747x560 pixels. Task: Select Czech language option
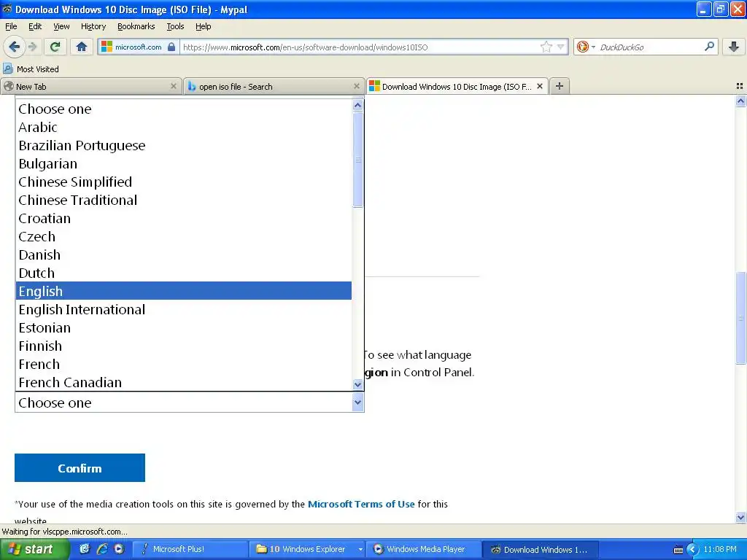(x=184, y=236)
